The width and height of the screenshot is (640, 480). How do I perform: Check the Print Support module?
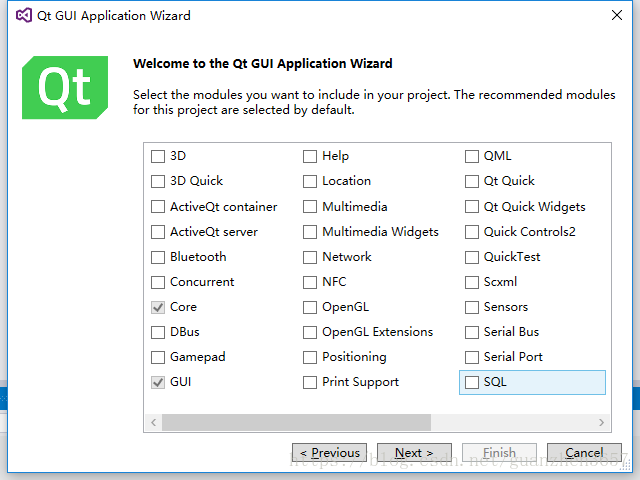click(x=310, y=382)
